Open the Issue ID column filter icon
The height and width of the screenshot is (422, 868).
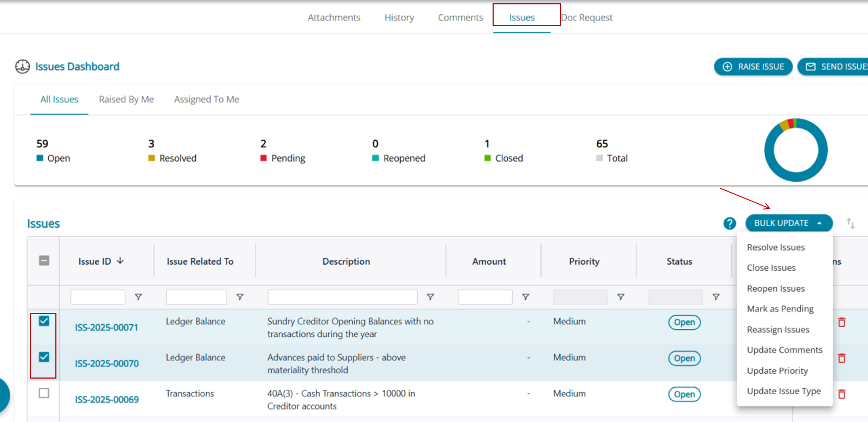tap(138, 297)
